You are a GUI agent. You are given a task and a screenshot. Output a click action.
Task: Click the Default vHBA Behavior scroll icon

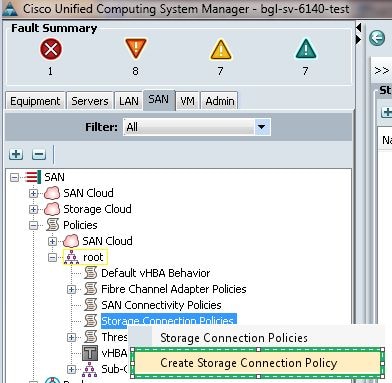click(90, 273)
